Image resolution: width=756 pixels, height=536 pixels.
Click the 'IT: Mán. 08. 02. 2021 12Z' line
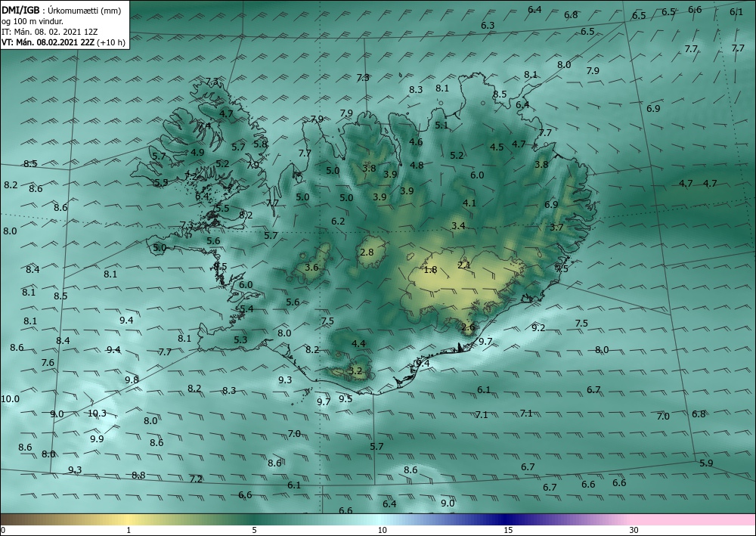pos(50,32)
